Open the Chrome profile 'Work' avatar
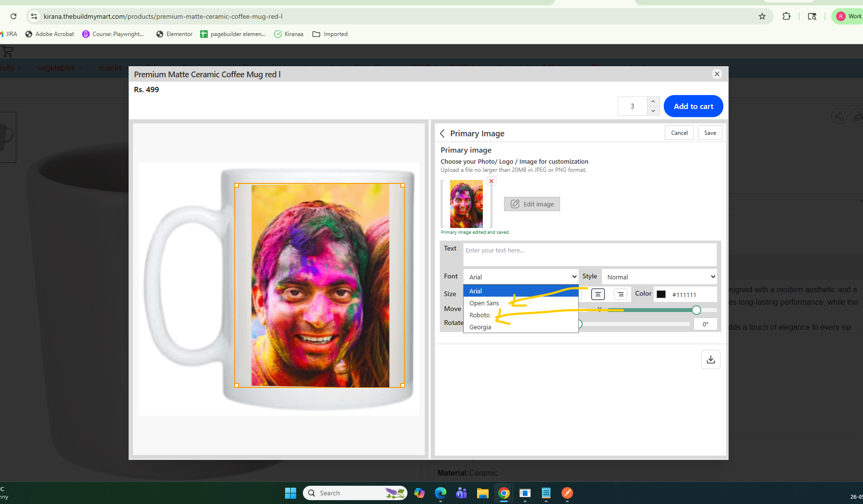 (849, 16)
